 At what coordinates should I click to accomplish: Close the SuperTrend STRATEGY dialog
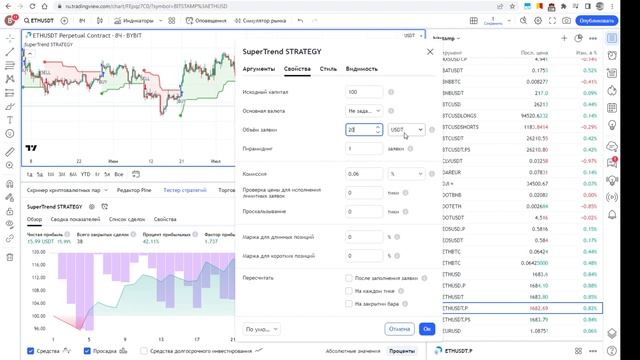(430, 51)
